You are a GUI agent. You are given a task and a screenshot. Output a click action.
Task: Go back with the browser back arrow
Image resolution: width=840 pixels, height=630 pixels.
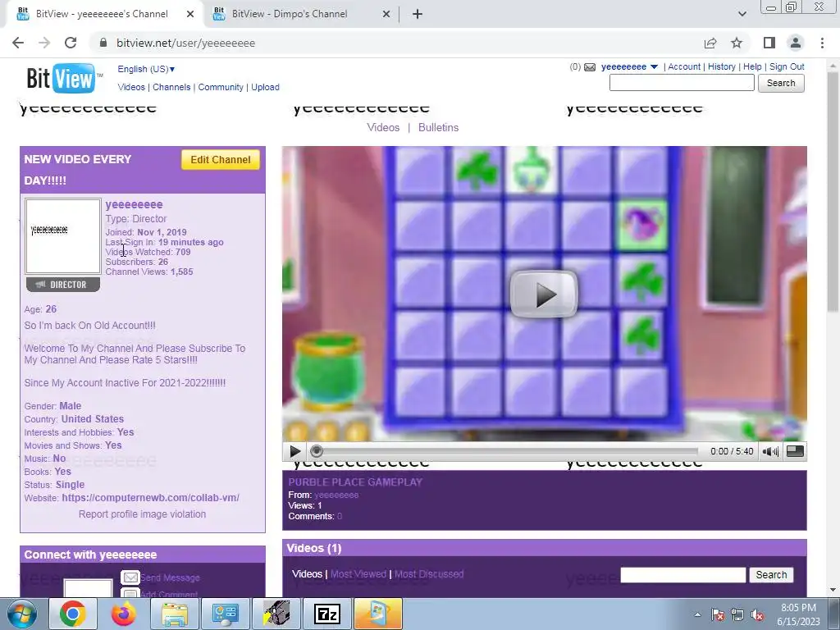18,43
